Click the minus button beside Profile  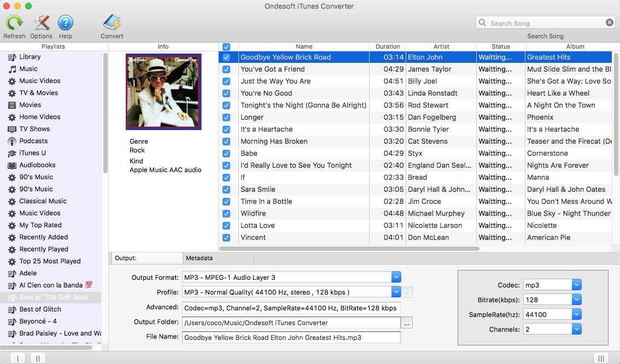pos(406,292)
